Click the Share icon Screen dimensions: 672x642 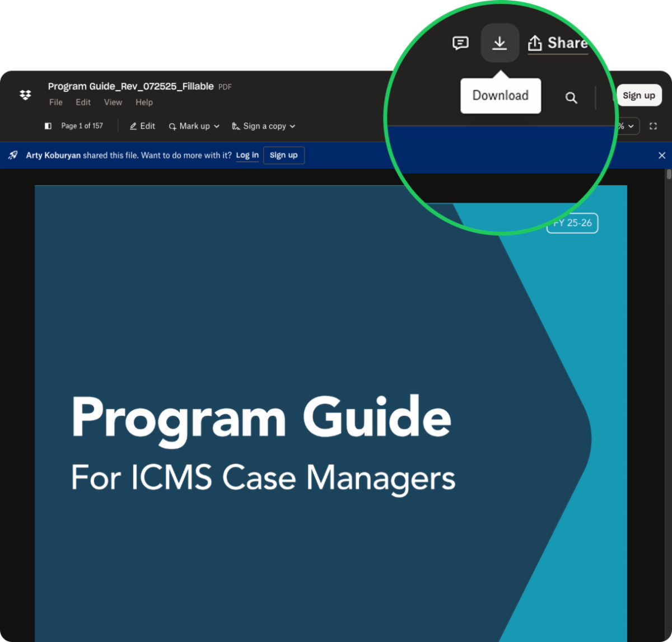[x=535, y=43]
